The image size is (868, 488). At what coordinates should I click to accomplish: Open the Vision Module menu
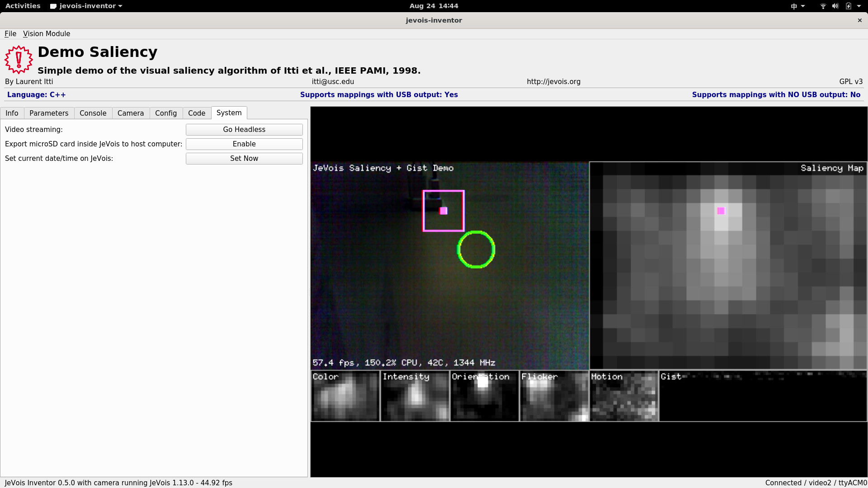click(x=47, y=33)
